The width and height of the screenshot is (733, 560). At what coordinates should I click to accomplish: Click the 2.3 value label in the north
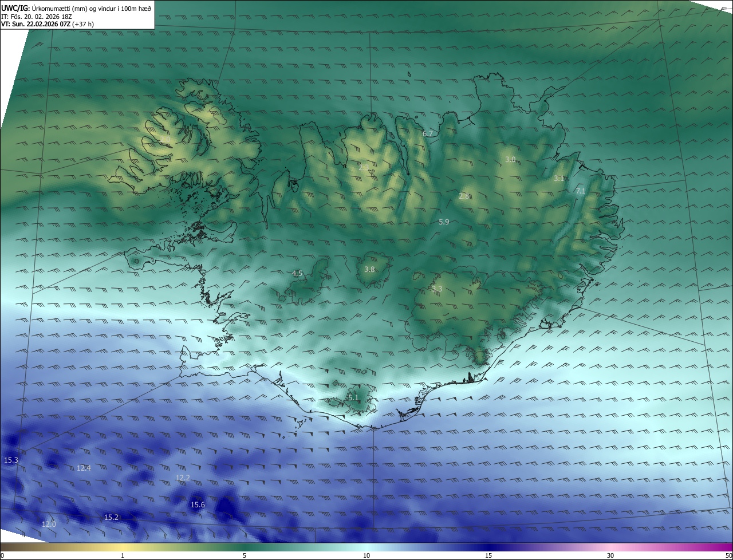tap(364, 168)
